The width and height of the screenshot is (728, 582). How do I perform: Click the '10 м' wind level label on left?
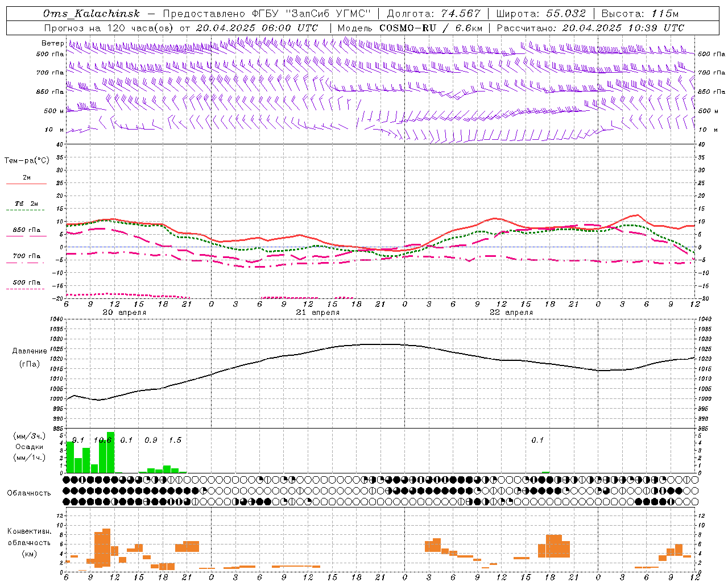pyautogui.click(x=53, y=130)
